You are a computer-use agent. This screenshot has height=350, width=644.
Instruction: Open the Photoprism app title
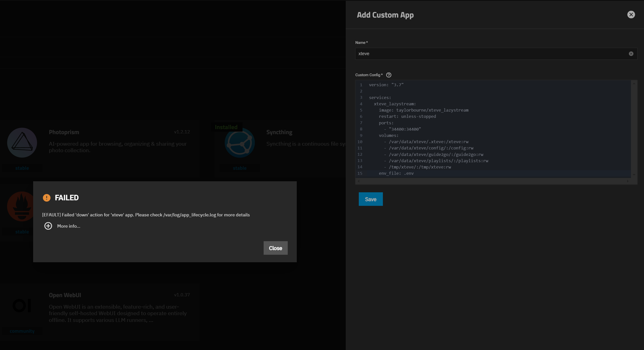64,132
